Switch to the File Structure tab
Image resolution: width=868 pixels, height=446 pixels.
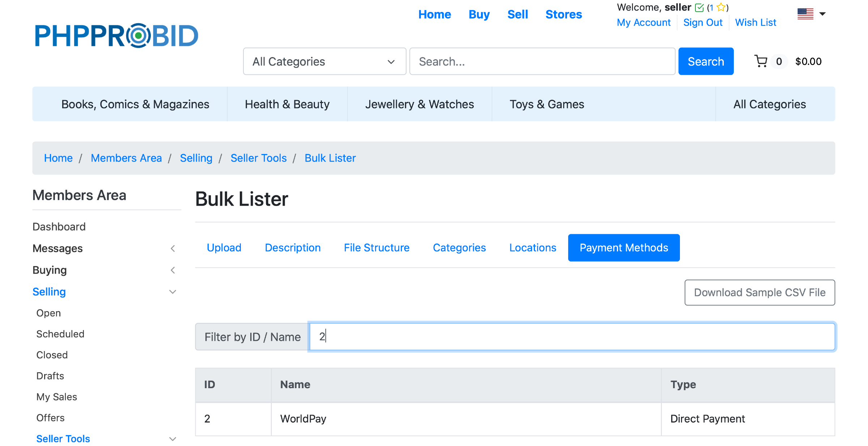pos(376,248)
